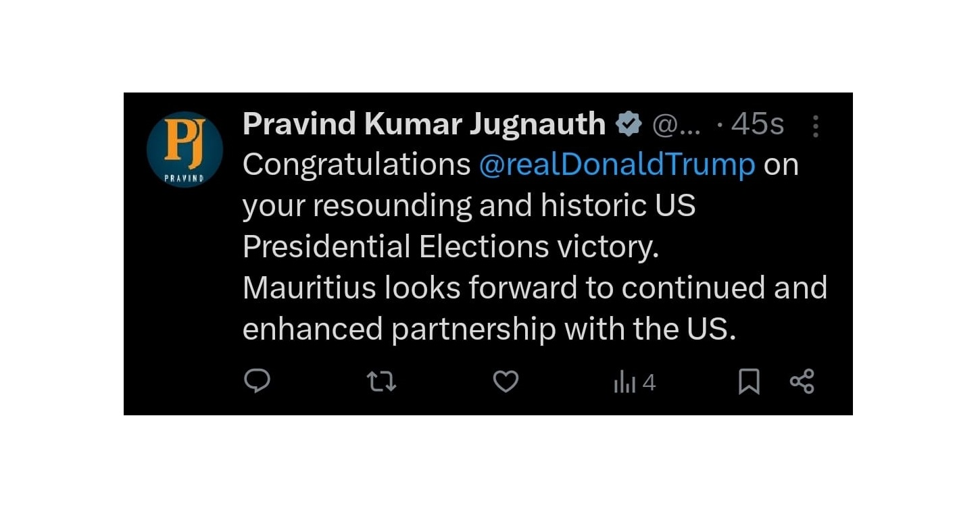This screenshot has height=522, width=980.
Task: Click the reply speech bubble icon
Action: click(x=257, y=382)
